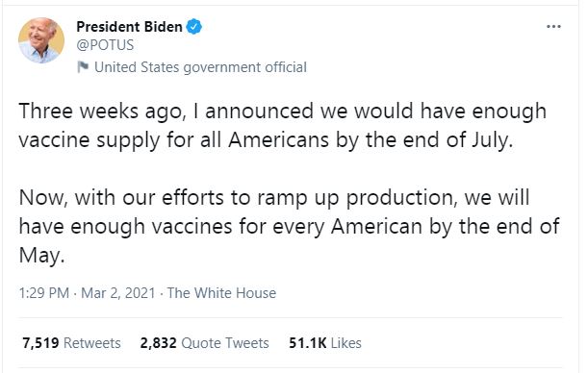The image size is (588, 373).
Task: Open the three-dot More options menu
Action: pyautogui.click(x=553, y=27)
